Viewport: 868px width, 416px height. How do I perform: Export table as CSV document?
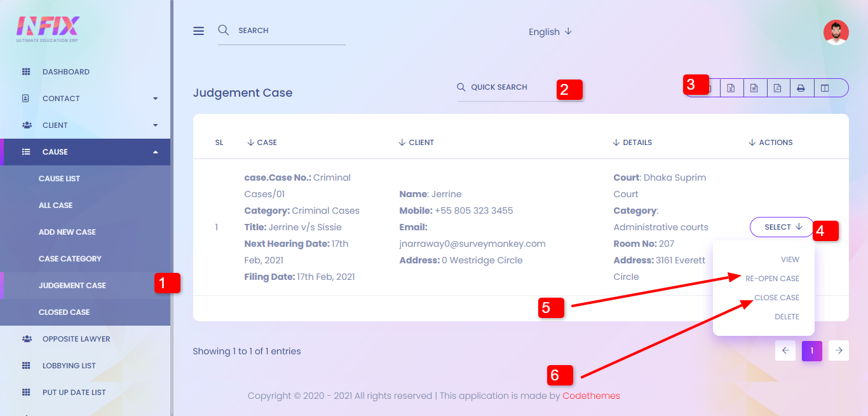pos(754,88)
